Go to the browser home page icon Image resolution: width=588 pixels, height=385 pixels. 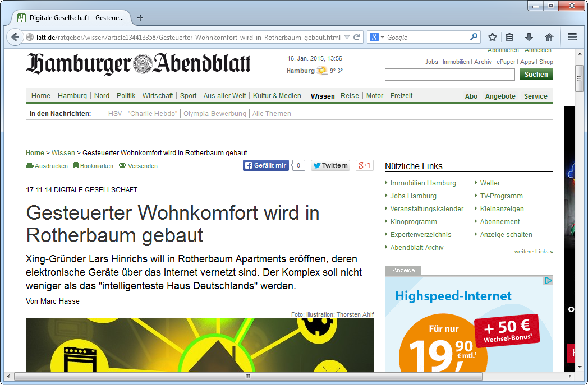click(x=549, y=37)
